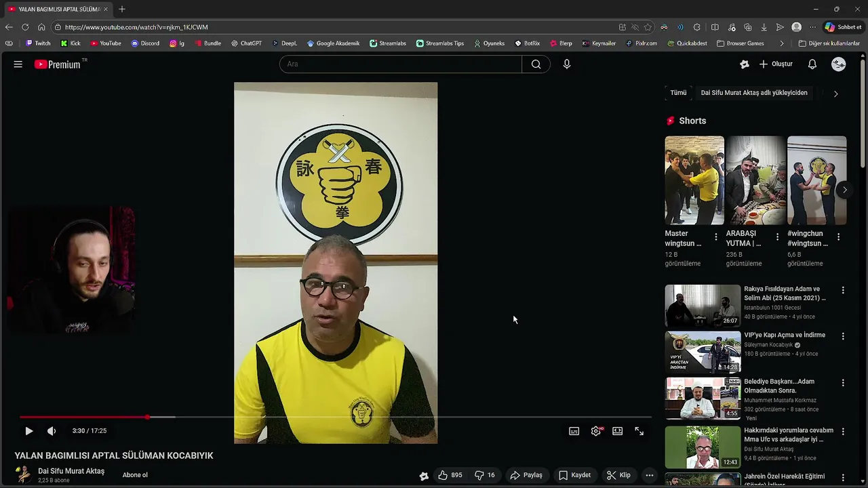868x488 pixels.
Task: Open the 'Master wingtsun' Short thumbnail
Action: (x=694, y=180)
